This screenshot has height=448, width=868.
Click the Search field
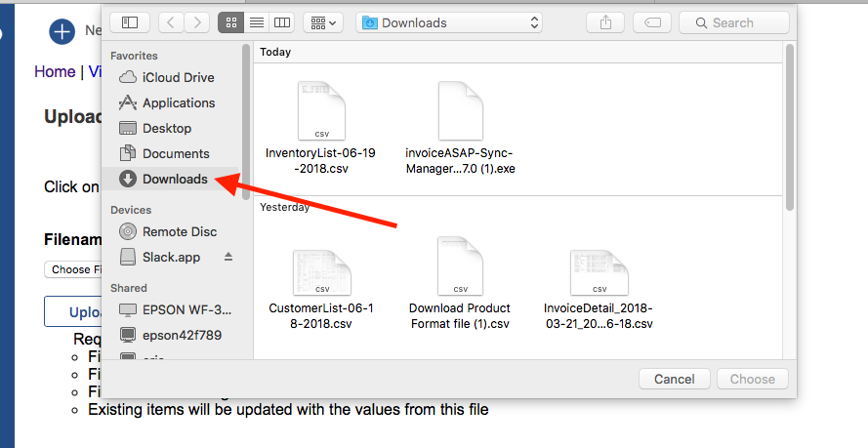[733, 22]
